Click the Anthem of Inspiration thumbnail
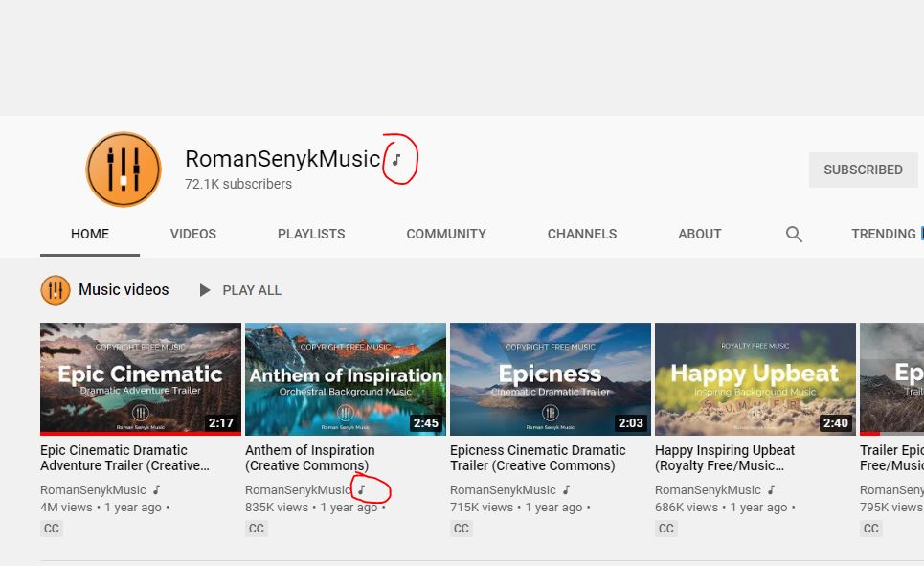924x566 pixels. point(345,379)
